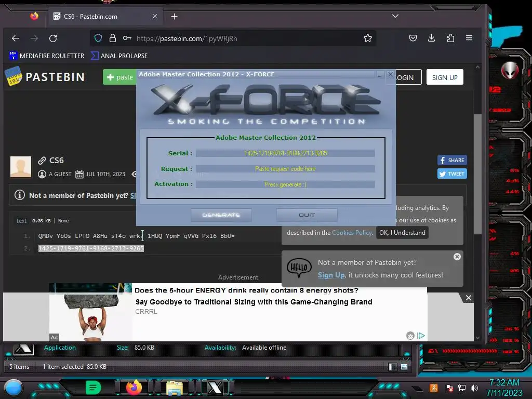Click paste line QMDv YbOs LPTO
This screenshot has height=399, width=532.
tap(137, 236)
